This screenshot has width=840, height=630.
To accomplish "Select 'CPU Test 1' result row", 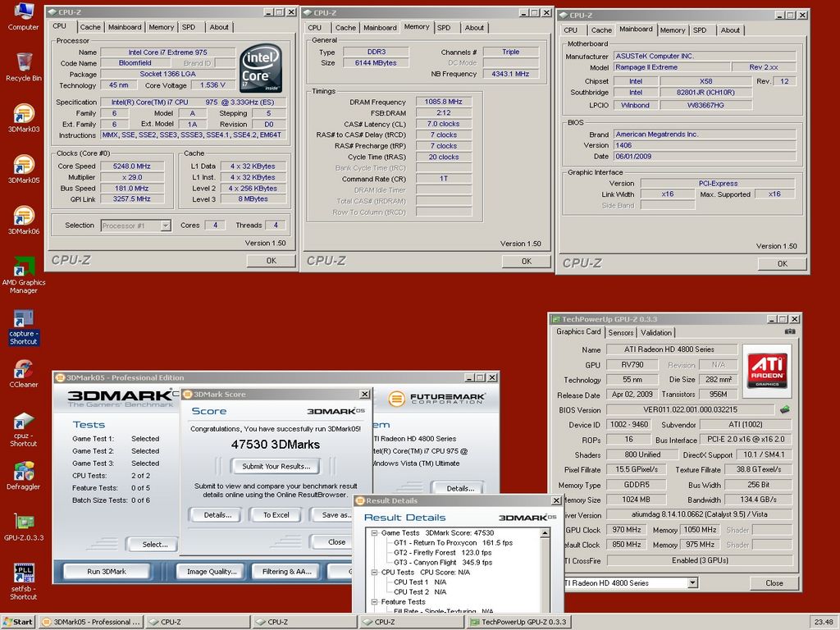I will tap(420, 582).
